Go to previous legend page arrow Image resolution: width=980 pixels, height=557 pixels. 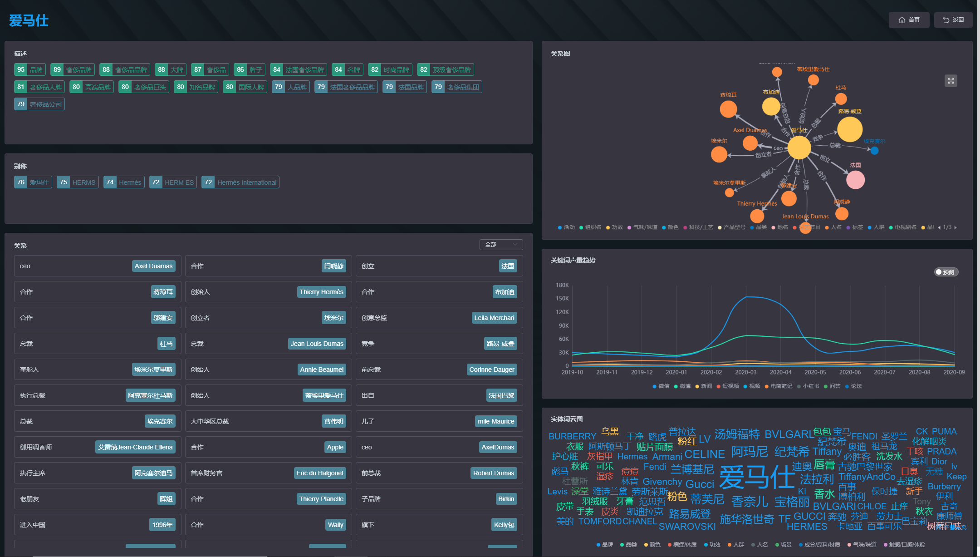click(x=939, y=227)
